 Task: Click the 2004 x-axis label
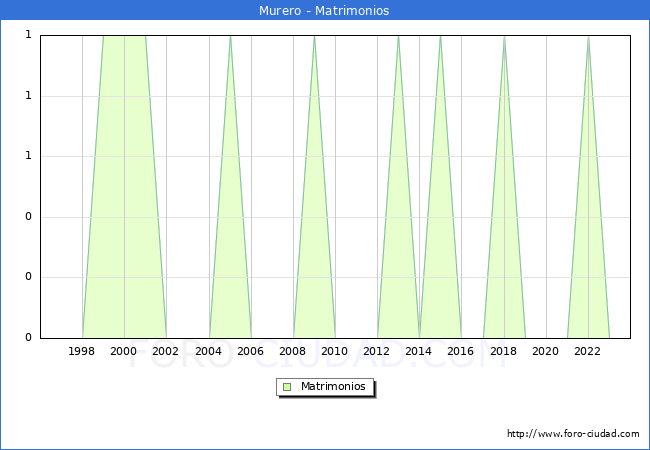[x=209, y=351]
